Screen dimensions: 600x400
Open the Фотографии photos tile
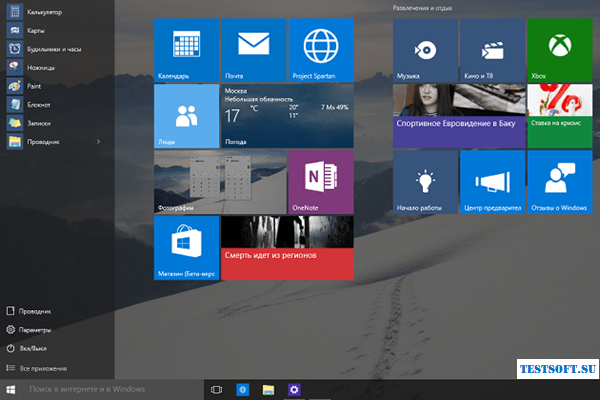(x=220, y=182)
